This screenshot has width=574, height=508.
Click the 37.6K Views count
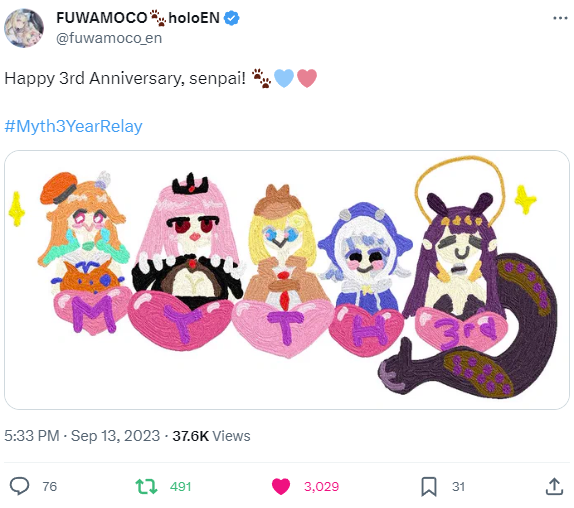211,436
